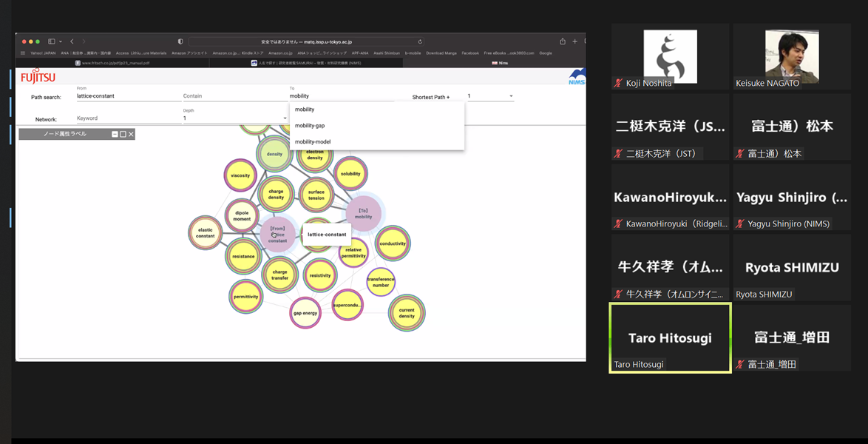
Task: Click the density node in graph
Action: tap(274, 155)
